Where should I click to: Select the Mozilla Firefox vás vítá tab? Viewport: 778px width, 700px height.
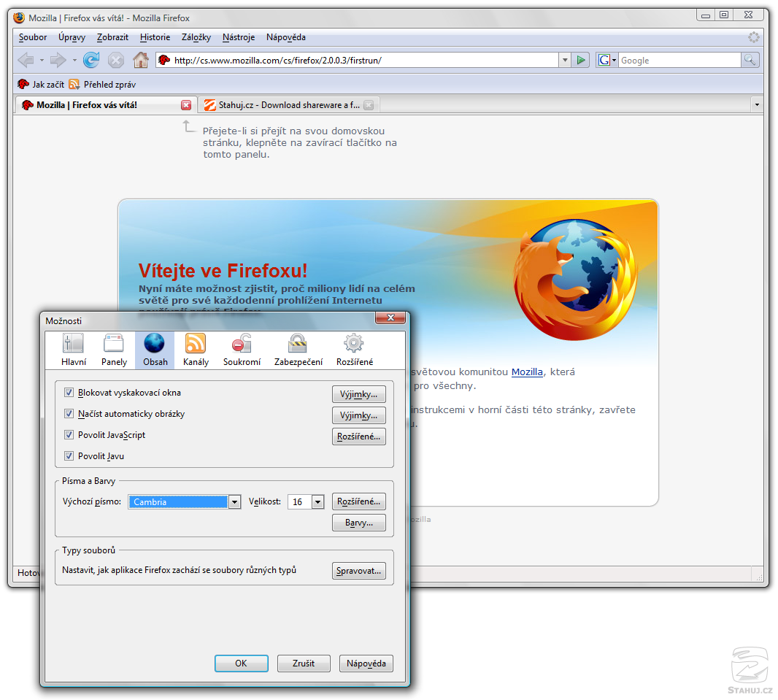click(x=105, y=104)
